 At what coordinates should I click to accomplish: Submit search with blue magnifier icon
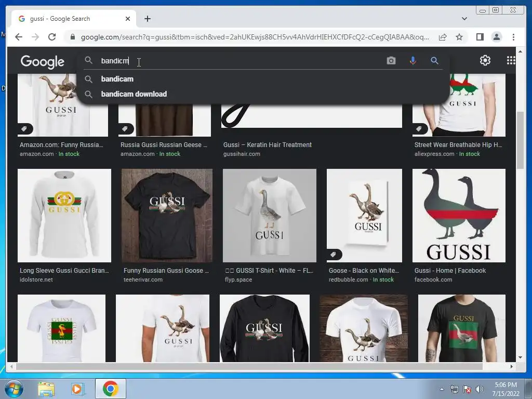[434, 61]
